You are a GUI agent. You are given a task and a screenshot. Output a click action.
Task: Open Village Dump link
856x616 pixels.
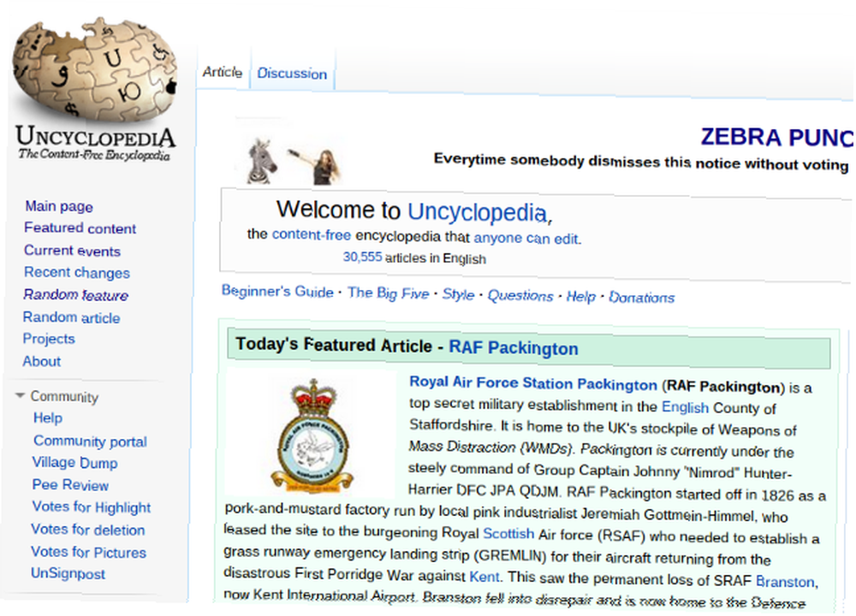click(x=74, y=463)
